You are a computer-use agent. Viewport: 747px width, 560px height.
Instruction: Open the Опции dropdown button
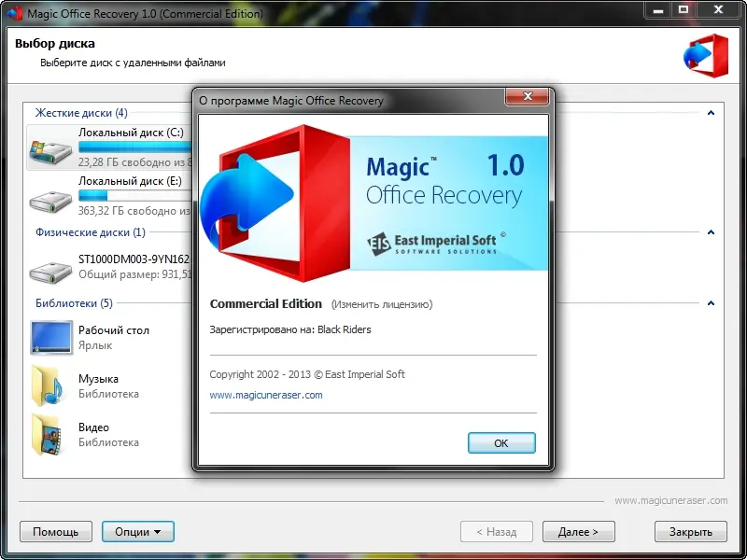[x=137, y=531]
